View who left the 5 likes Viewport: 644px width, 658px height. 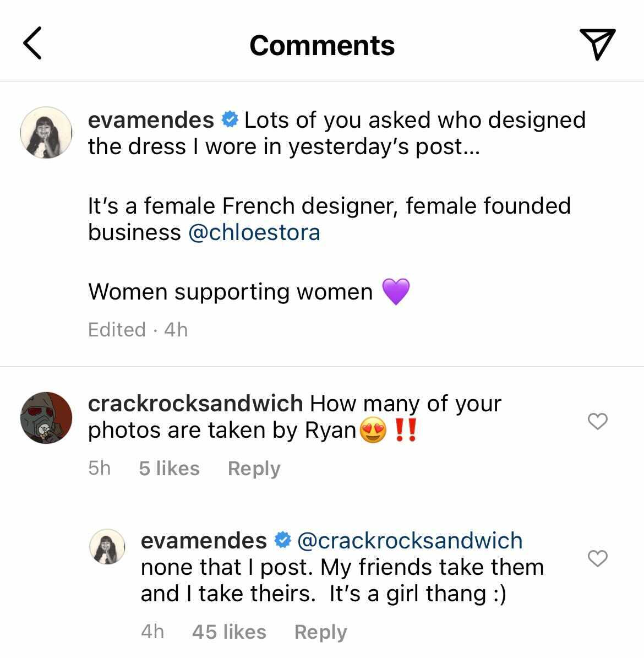pyautogui.click(x=169, y=468)
